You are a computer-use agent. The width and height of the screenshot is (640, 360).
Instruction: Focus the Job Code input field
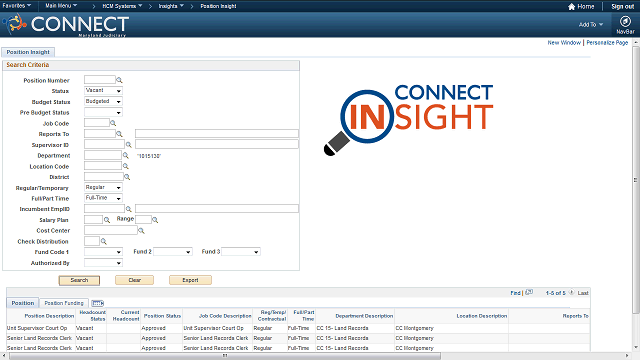coord(97,123)
